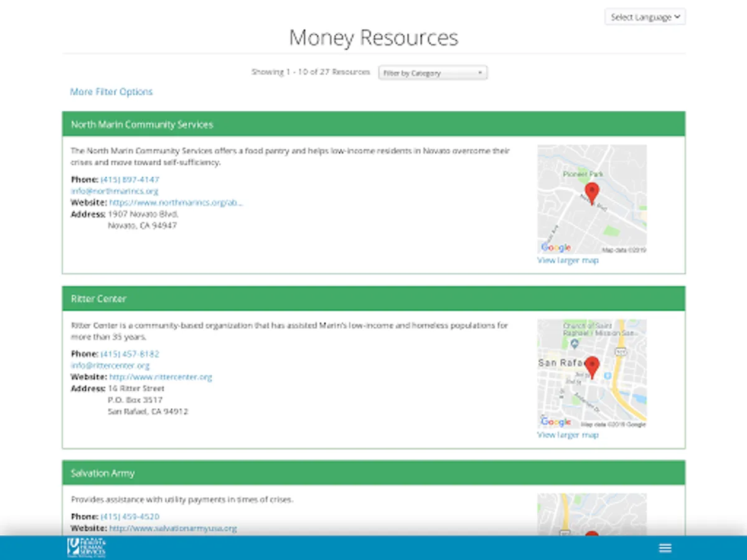Click the Ritter Center green header
747x560 pixels.
point(374,299)
